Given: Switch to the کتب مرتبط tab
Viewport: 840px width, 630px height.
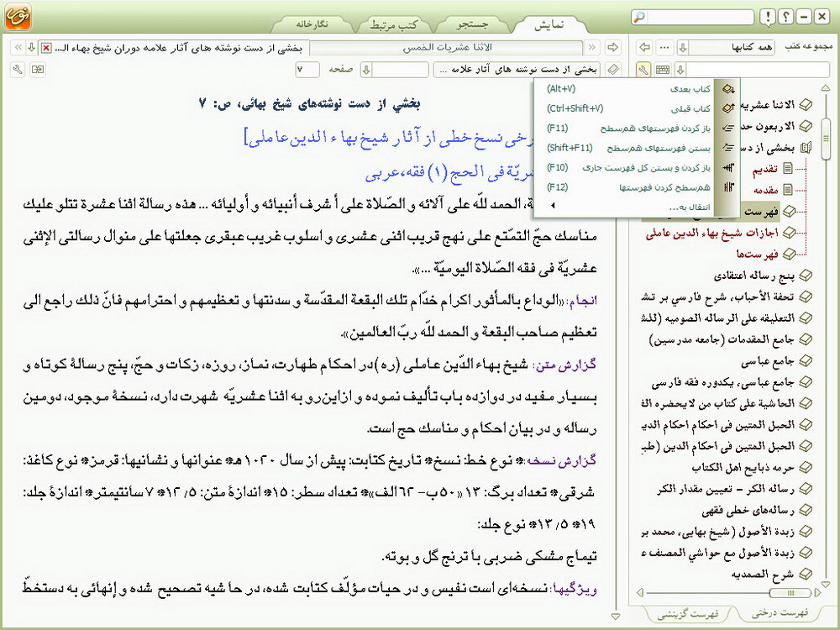Looking at the screenshot, I should (x=394, y=24).
